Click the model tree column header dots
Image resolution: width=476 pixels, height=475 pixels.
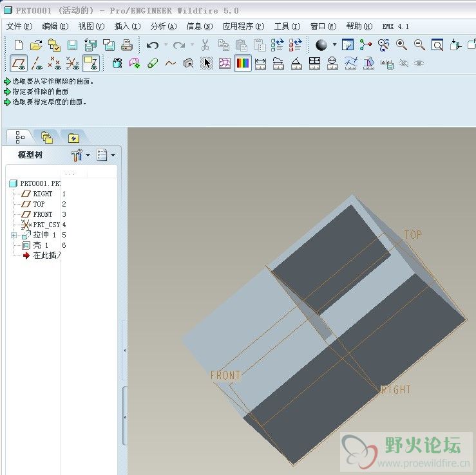tap(70, 174)
